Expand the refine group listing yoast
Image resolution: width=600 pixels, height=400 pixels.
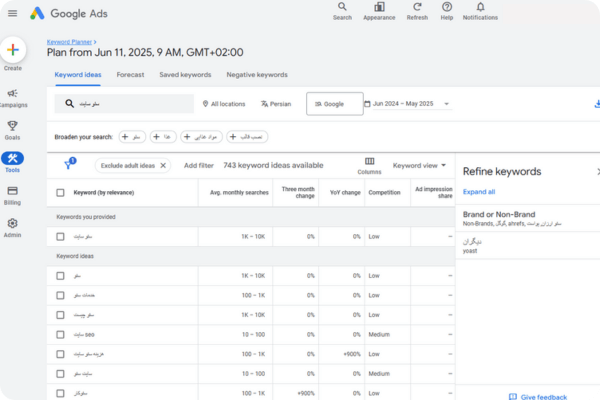pyautogui.click(x=528, y=245)
